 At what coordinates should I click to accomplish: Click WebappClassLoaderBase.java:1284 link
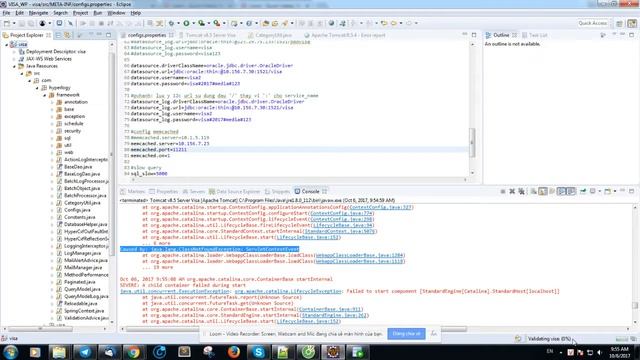pyautogui.click(x=360, y=255)
